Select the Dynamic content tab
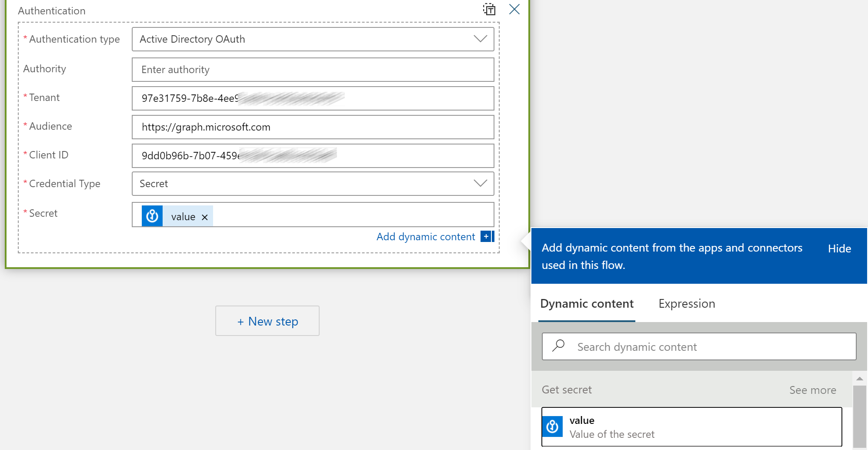Screen dimensions: 868x450 coord(587,303)
